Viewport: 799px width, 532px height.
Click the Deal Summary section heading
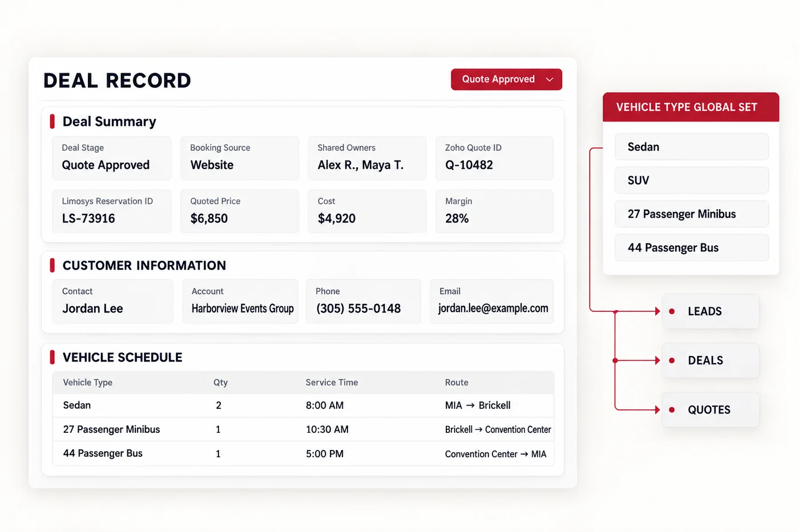109,121
